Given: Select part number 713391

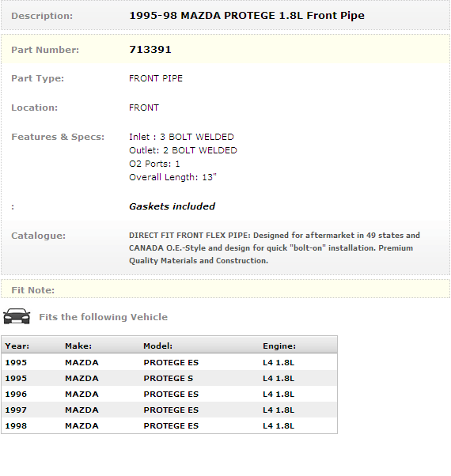Looking at the screenshot, I should (x=150, y=50).
